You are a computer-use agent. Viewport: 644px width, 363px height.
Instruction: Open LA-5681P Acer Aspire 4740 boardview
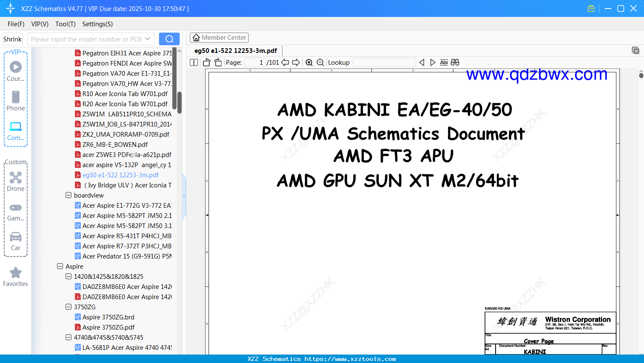[123, 348]
